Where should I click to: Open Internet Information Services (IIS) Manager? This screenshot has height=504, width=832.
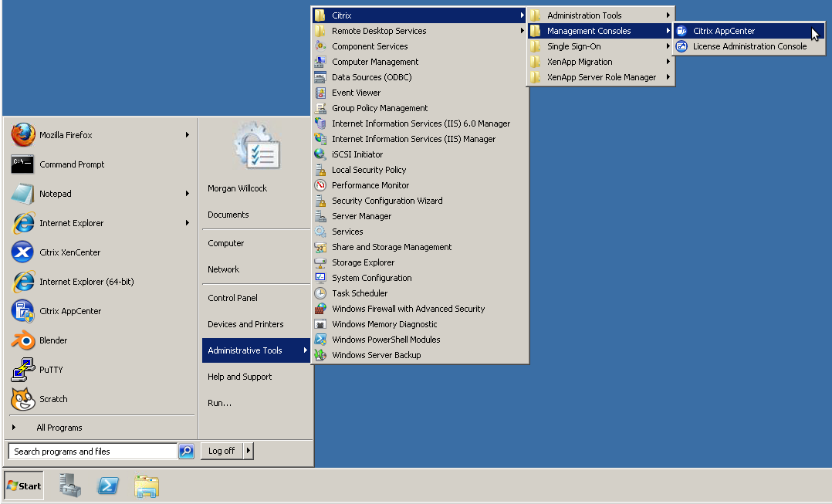point(420,139)
